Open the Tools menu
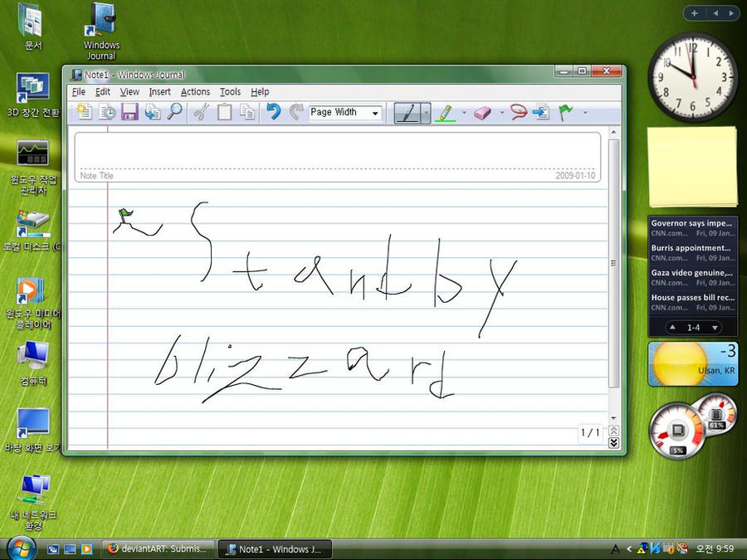This screenshot has width=747, height=560. (x=230, y=91)
